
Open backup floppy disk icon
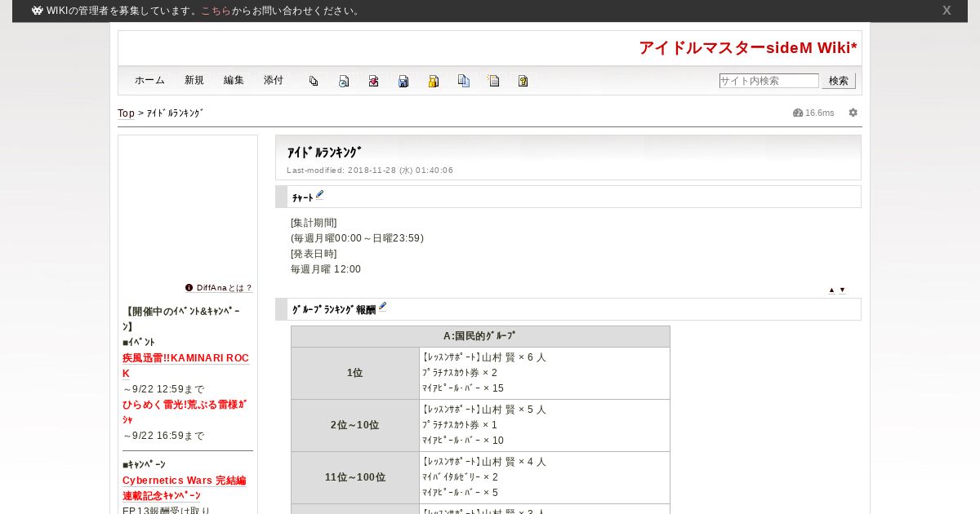[x=403, y=81]
